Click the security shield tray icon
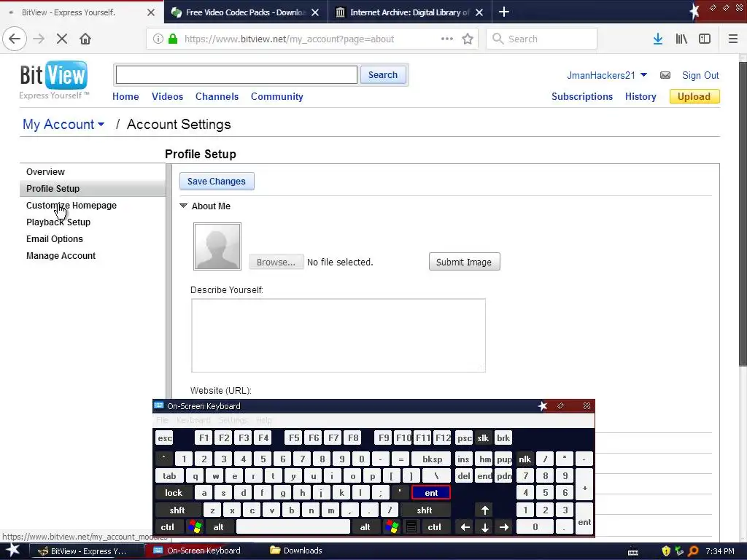Viewport: 747px width, 560px height. [x=666, y=551]
